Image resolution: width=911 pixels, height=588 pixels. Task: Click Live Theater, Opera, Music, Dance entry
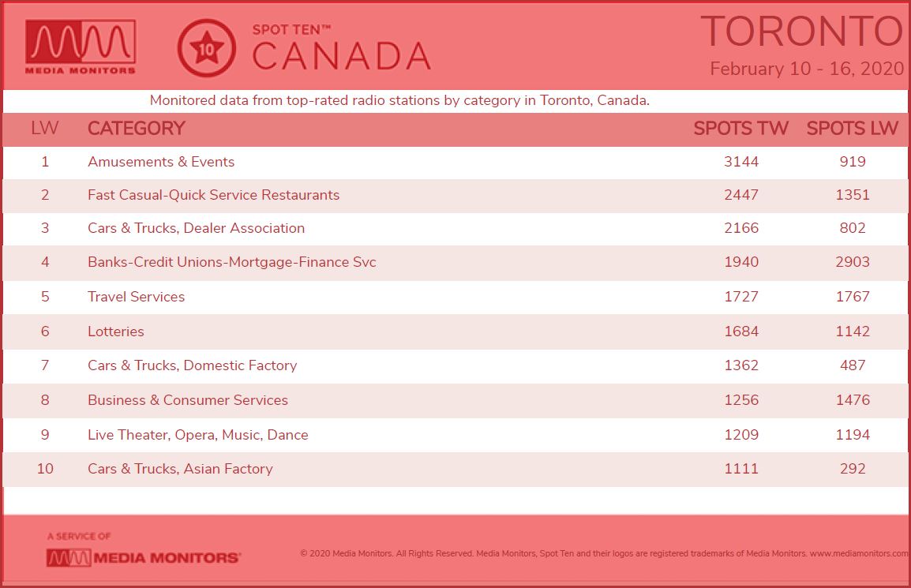click(197, 435)
